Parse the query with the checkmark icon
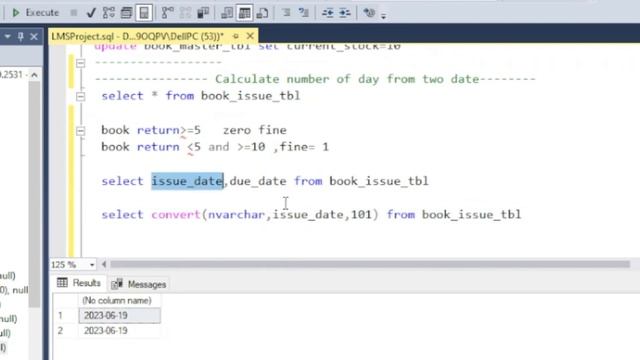Image resolution: width=640 pixels, height=360 pixels. (91, 13)
